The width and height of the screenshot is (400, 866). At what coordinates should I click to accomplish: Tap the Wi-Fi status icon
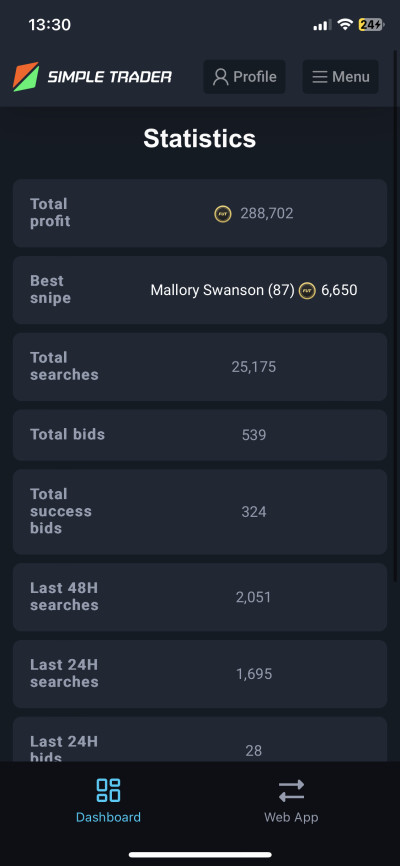click(x=345, y=24)
